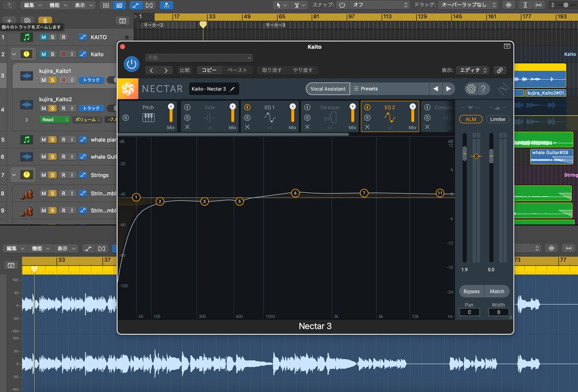Viewport: 578px width, 392px height.
Task: Click the plugin link chain icon
Action: 499,70
